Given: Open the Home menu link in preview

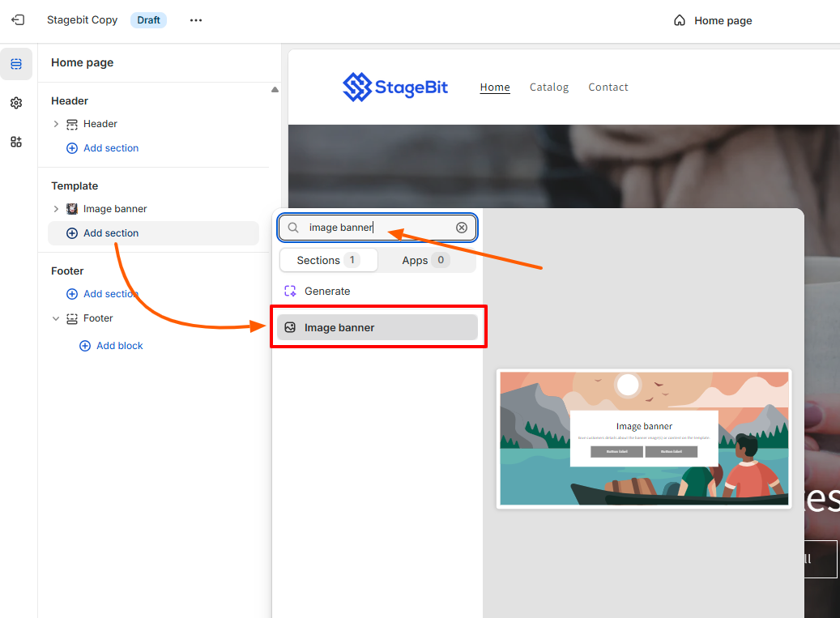Looking at the screenshot, I should click(495, 87).
